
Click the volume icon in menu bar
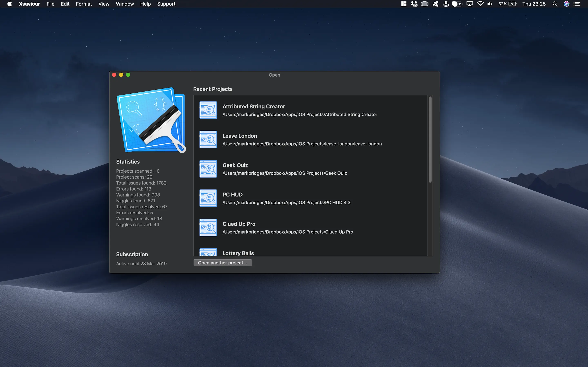tap(490, 4)
